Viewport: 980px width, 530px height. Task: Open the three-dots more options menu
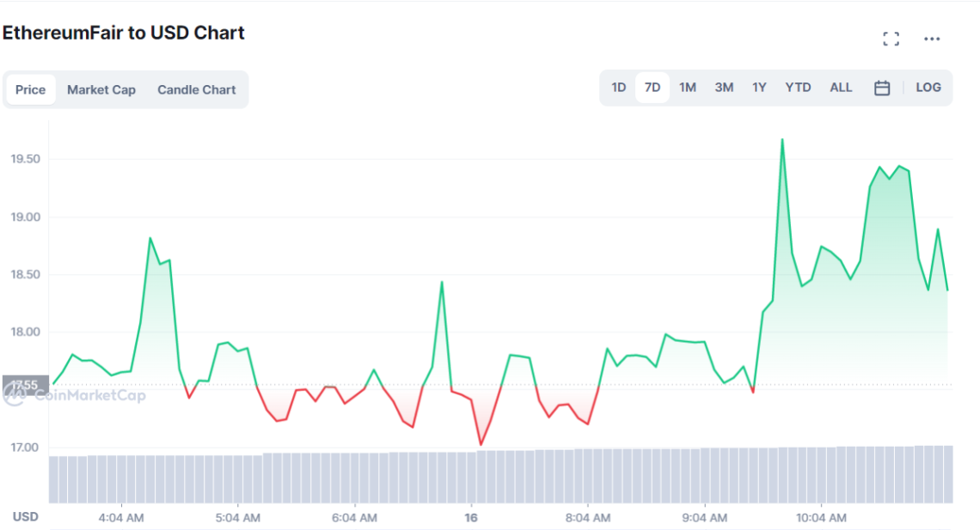coord(932,39)
